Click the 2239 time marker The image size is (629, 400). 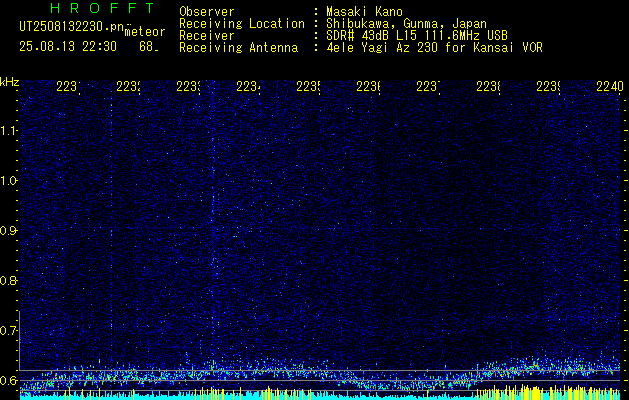[x=548, y=86]
